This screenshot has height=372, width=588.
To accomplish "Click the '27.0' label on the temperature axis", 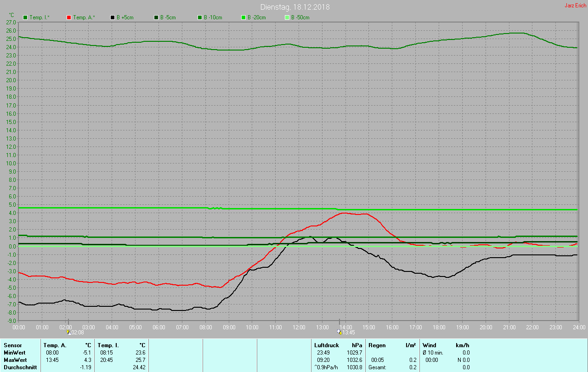I will (11, 22).
